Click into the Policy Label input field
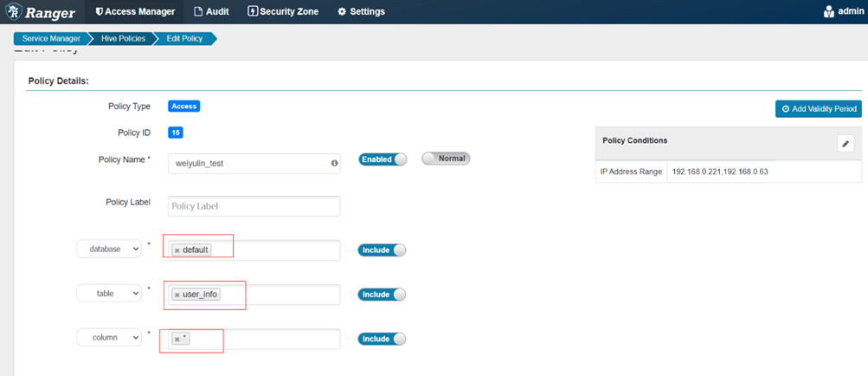The height and width of the screenshot is (376, 868). 254,206
